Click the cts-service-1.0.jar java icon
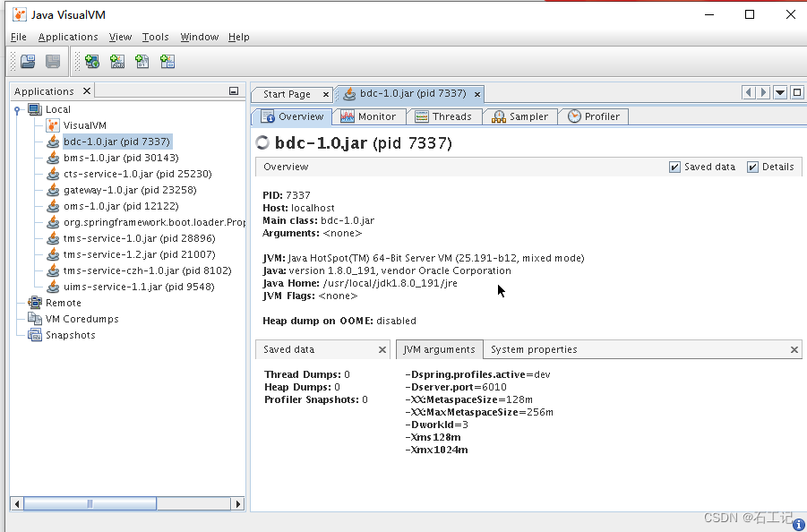807x532 pixels. pos(53,174)
